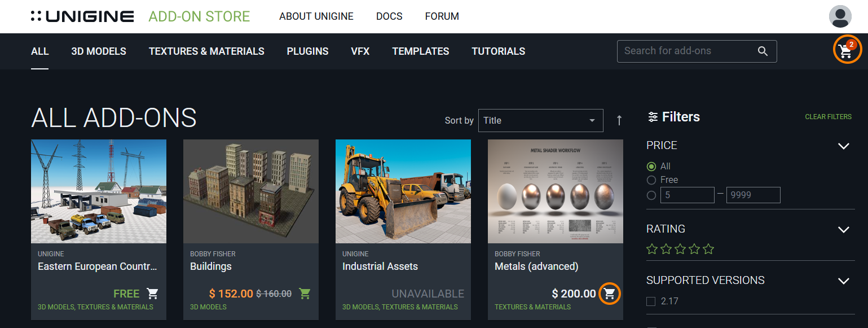Open the Buildings add-on title
Screen dimensions: 868x328
coord(211,266)
